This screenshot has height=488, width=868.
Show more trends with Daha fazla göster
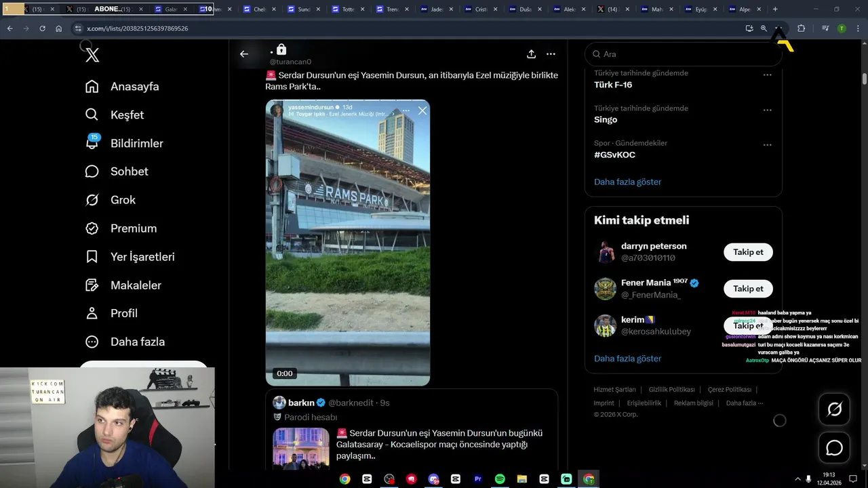[627, 182]
